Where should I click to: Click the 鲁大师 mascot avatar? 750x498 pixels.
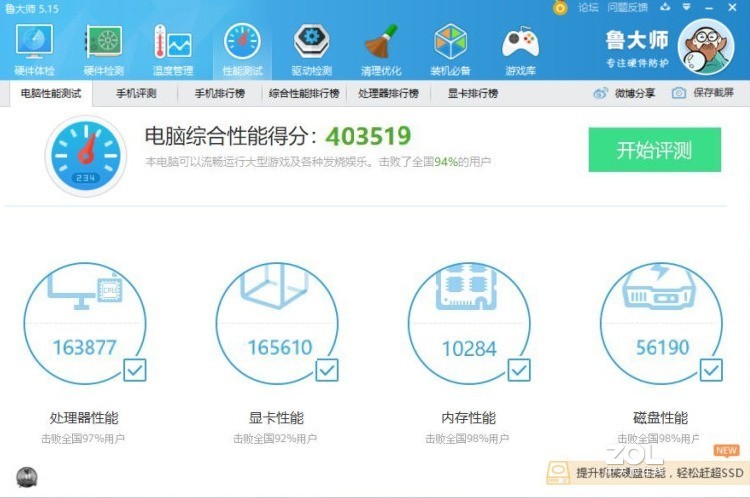[x=706, y=46]
